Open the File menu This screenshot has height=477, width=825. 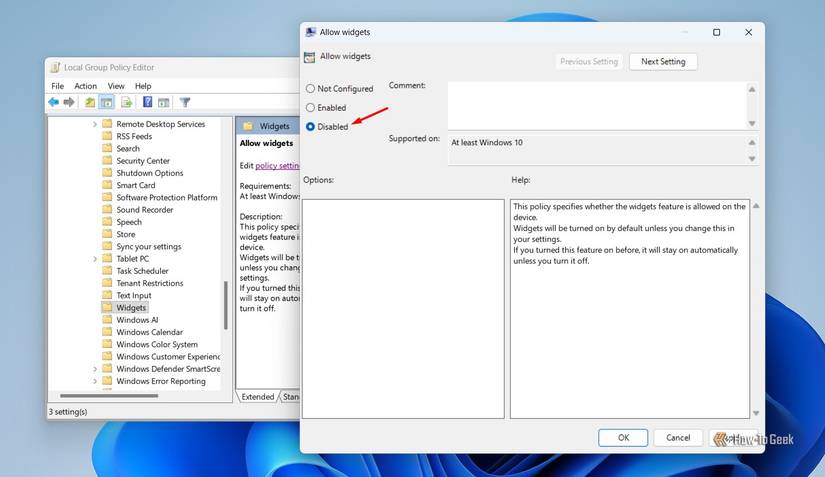(x=57, y=86)
